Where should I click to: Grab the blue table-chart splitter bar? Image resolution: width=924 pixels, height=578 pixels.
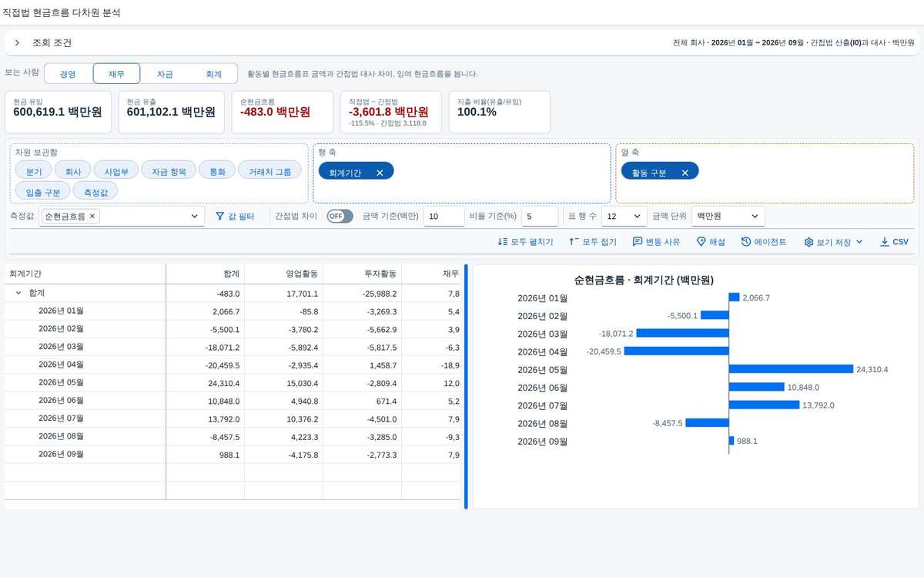[x=466, y=387]
